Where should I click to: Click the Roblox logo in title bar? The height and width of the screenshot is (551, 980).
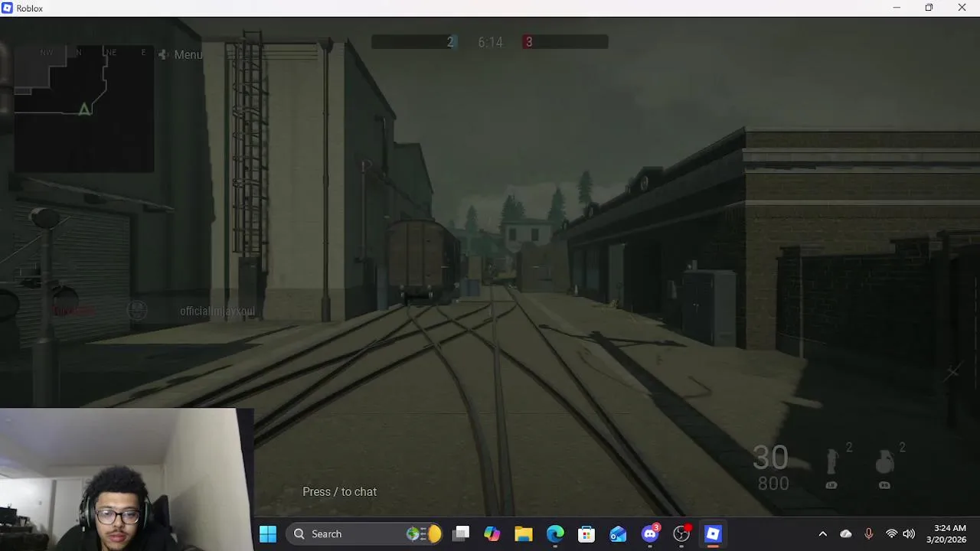pyautogui.click(x=8, y=8)
